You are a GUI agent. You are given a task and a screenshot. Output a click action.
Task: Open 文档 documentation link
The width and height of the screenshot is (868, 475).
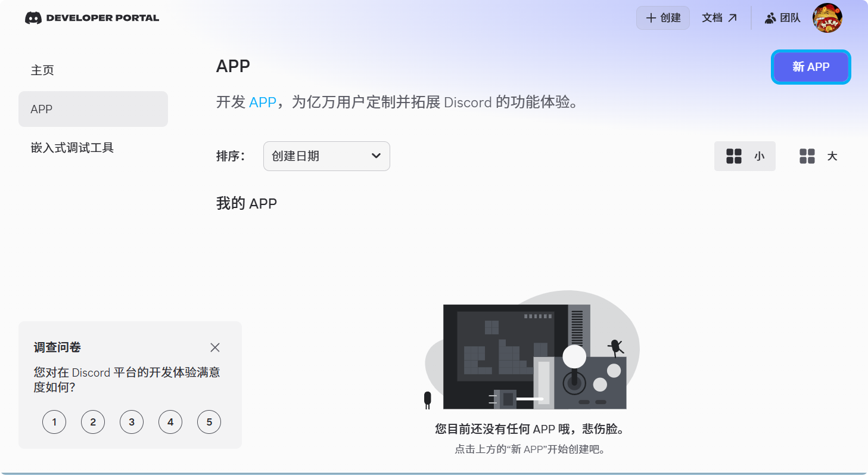720,18
